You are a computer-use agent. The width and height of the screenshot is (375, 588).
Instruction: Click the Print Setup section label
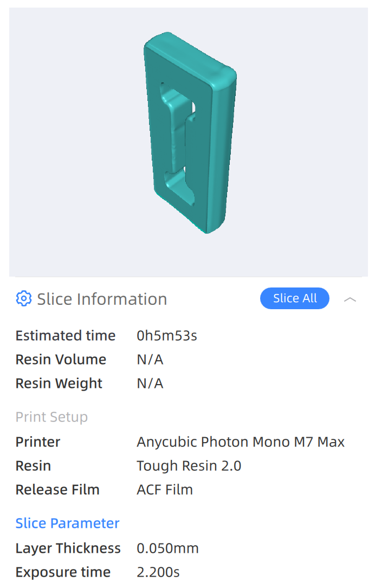point(51,417)
